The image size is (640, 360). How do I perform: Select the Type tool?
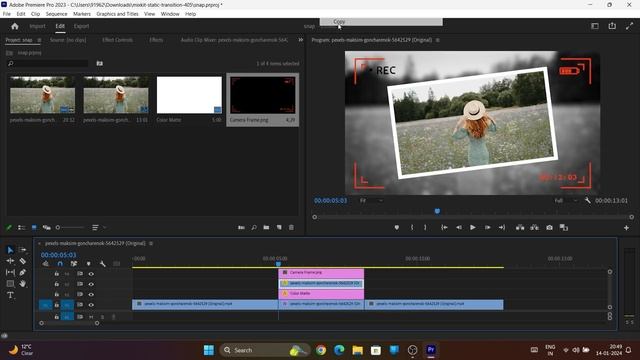click(x=10, y=295)
